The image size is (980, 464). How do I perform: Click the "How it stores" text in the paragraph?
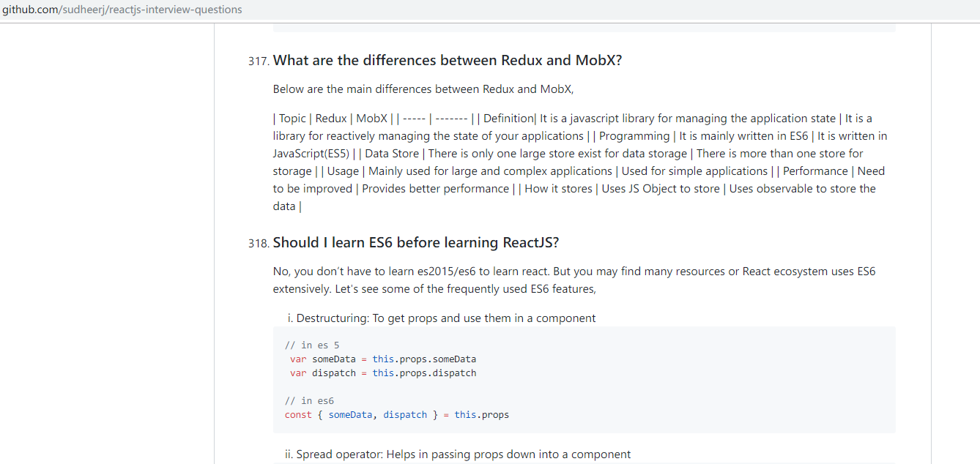click(558, 189)
